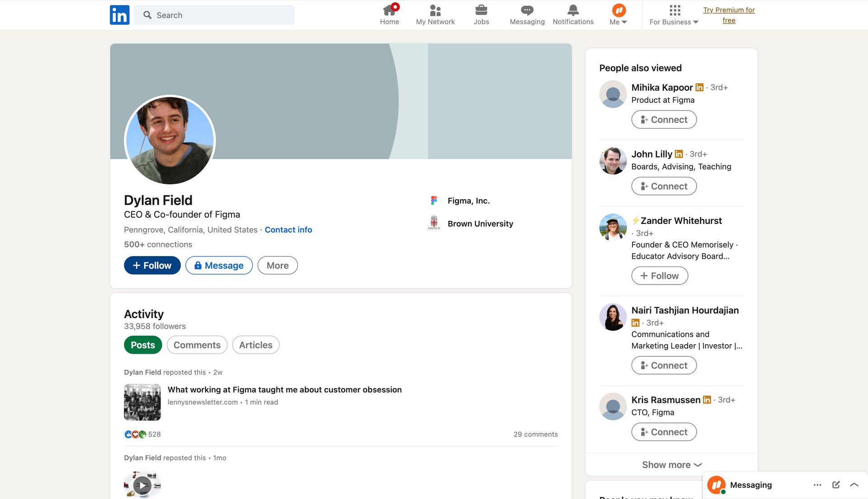Open the Messaging panel ellipsis options icon
Screen dimensions: 868x499
pos(817,485)
